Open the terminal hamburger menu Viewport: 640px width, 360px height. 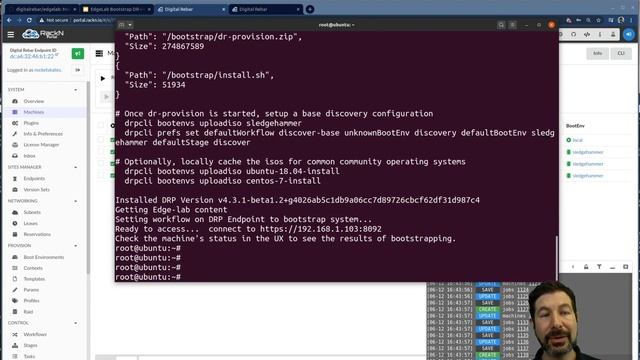513,25
